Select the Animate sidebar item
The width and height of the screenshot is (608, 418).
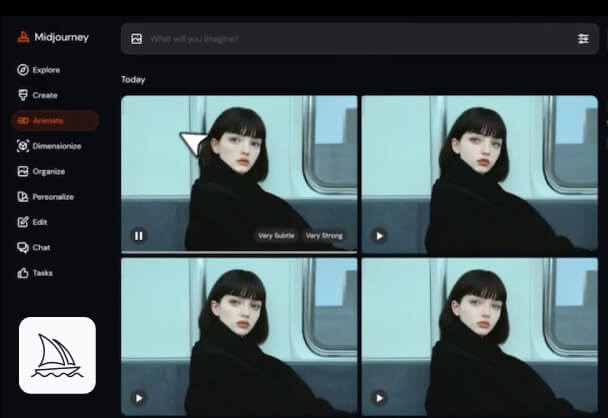54,121
